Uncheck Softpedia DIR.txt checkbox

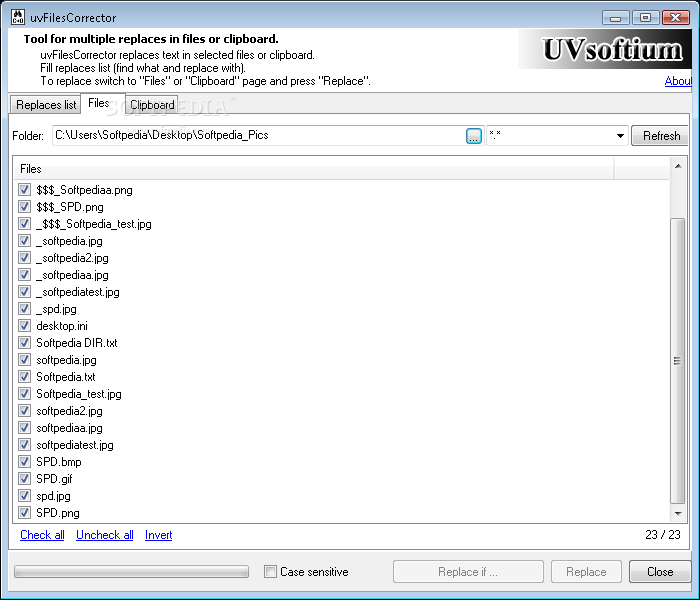coord(25,342)
